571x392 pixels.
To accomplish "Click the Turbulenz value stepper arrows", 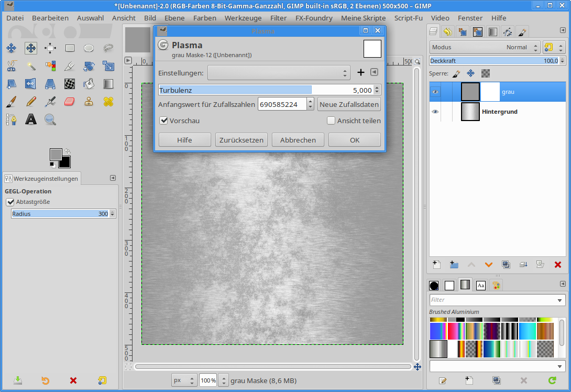I will tap(377, 90).
